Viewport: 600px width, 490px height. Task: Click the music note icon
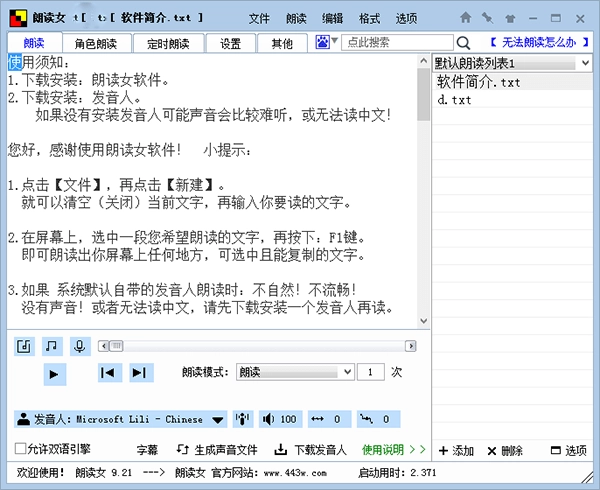pos(52,346)
